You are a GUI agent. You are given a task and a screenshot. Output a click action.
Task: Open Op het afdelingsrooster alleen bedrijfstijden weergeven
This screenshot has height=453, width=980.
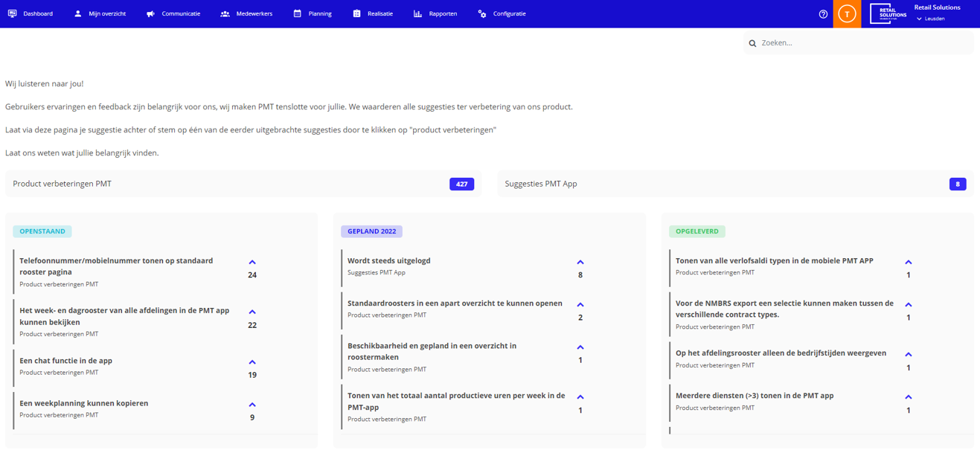click(x=781, y=353)
